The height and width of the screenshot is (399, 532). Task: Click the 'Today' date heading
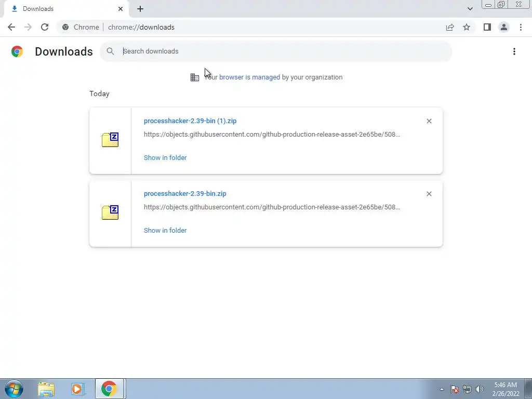coord(99,94)
